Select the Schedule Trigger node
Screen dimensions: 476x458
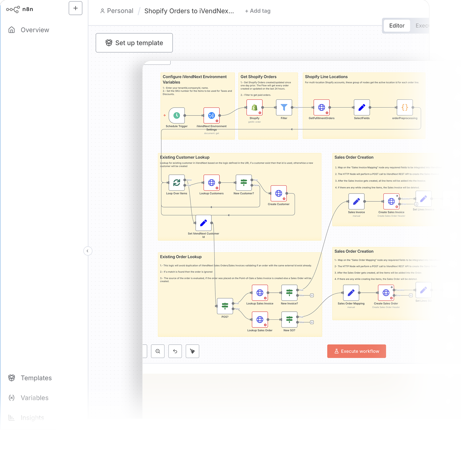177,115
